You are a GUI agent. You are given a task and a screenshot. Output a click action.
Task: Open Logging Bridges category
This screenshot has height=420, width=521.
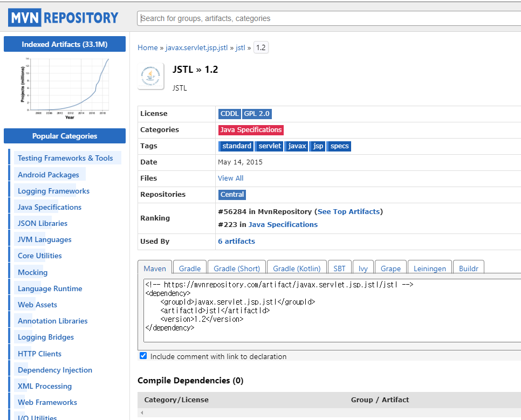click(46, 338)
